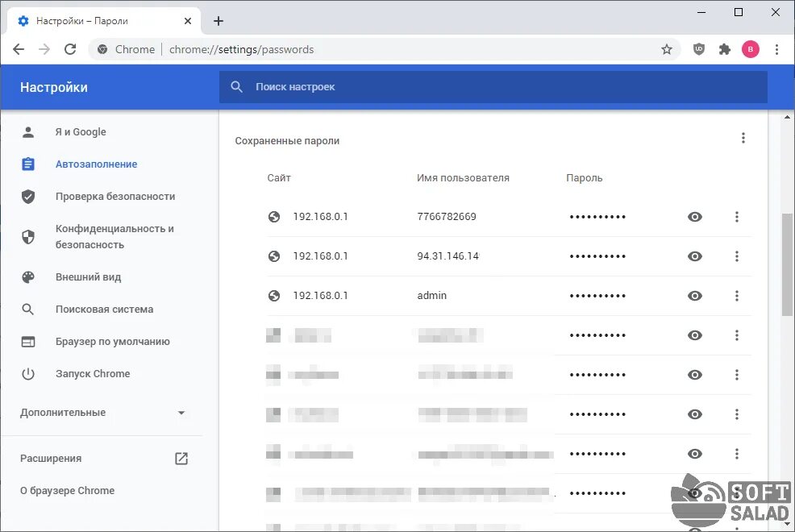
Task: Open Сохраненные пароли more-actions menu
Action: (743, 138)
